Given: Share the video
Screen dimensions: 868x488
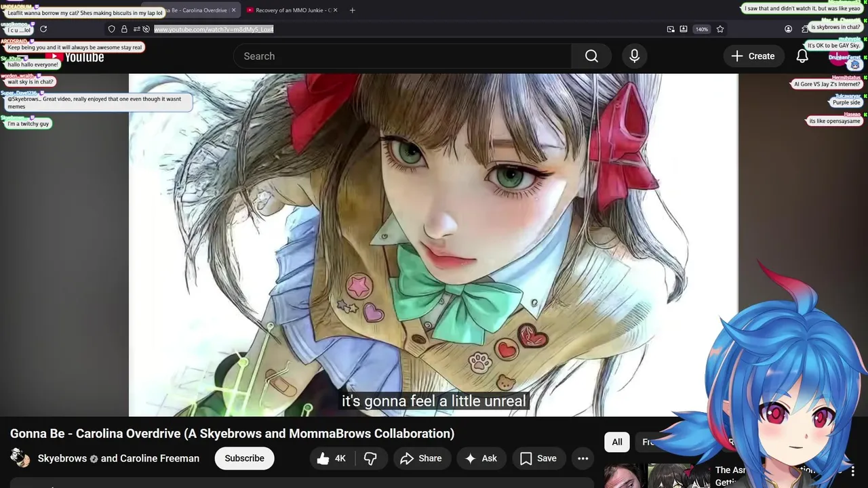Looking at the screenshot, I should [x=420, y=459].
